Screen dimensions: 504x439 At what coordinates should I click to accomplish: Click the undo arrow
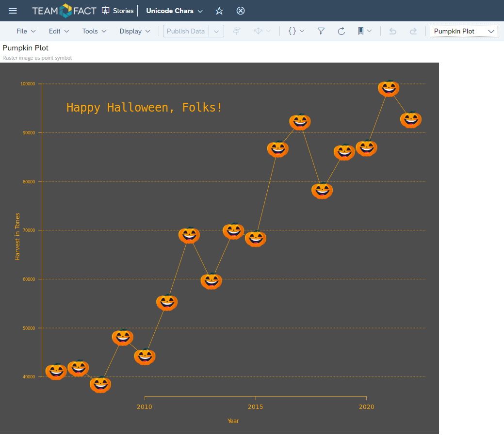(392, 31)
